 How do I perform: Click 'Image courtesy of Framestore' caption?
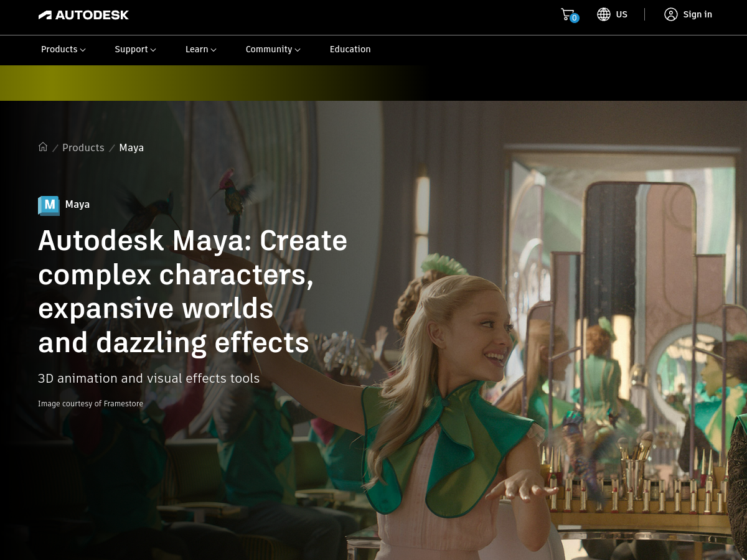point(90,404)
